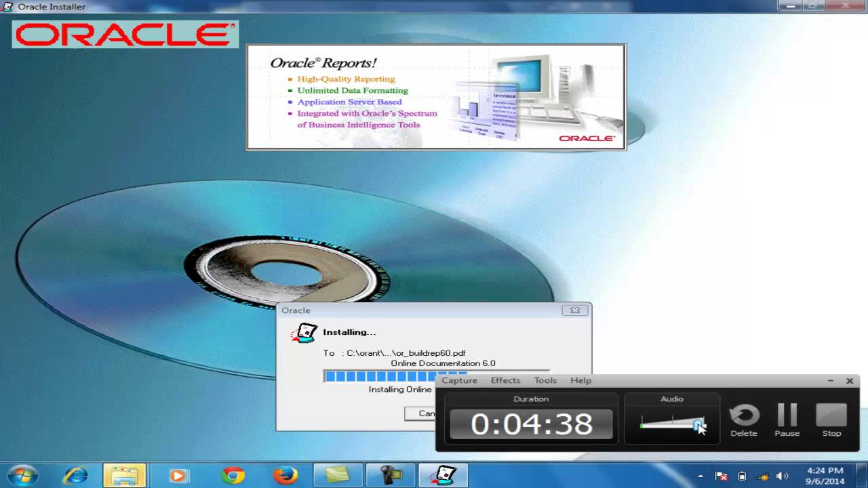Click the Oracle Installer title bar icon

point(7,7)
